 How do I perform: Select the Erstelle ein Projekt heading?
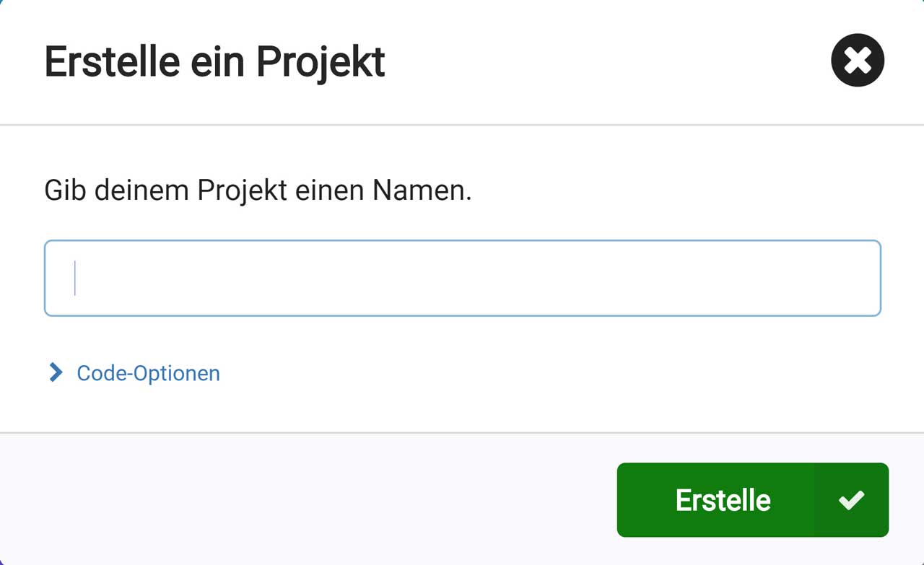[x=215, y=61]
